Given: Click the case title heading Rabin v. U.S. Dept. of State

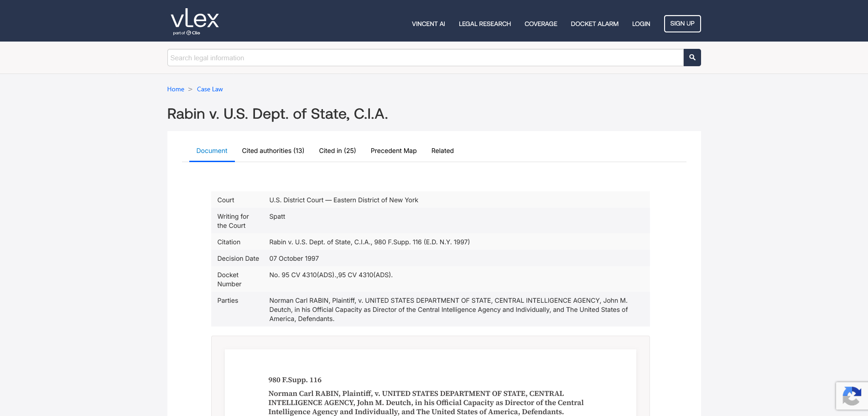Looking at the screenshot, I should (277, 114).
